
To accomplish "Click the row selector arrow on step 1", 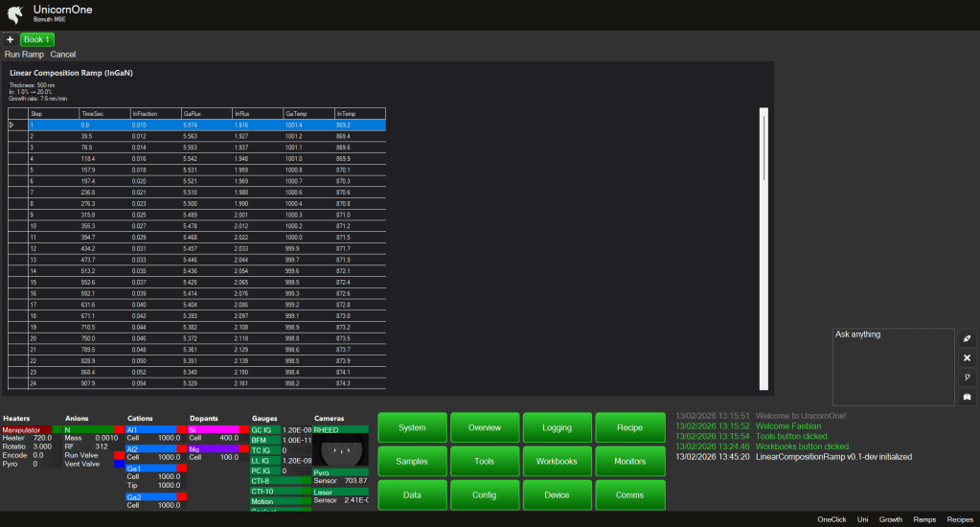I will point(12,125).
